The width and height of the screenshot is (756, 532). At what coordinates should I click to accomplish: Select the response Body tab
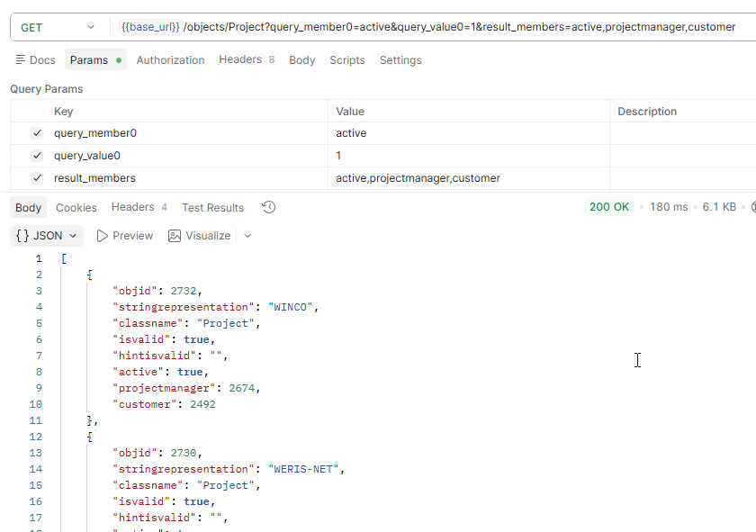click(x=28, y=207)
